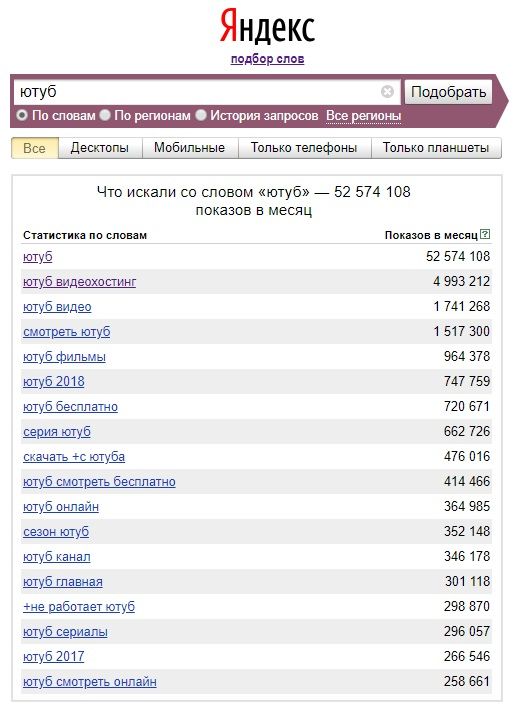Select the Все tab
This screenshot has width=518, height=713.
[x=35, y=148]
